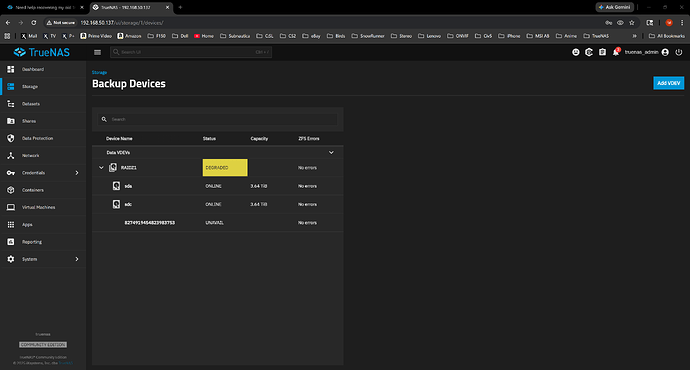This screenshot has width=690, height=370.
Task: Open the Mail bookmark
Action: click(x=29, y=36)
